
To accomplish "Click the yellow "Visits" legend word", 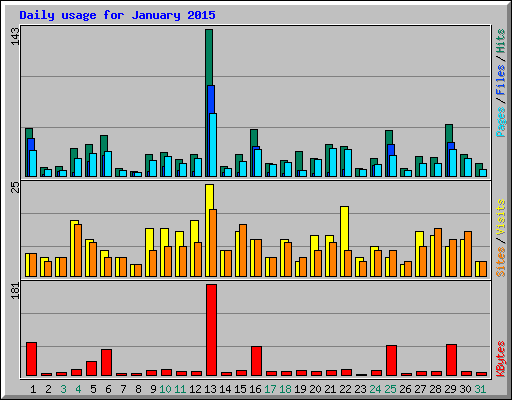I will (x=501, y=217).
